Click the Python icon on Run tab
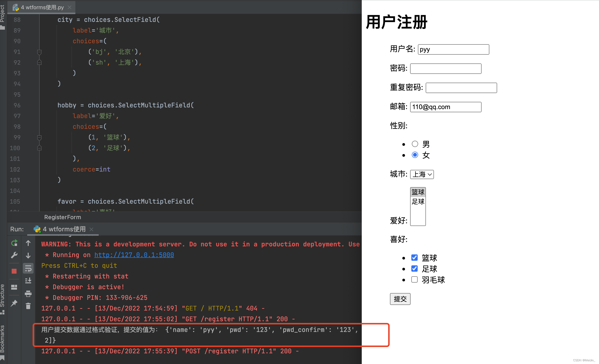The width and height of the screenshot is (599, 364). (x=37, y=229)
